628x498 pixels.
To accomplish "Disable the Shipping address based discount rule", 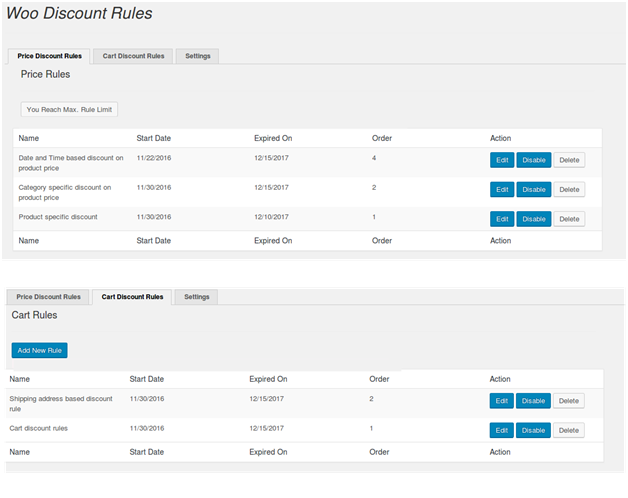I will point(533,401).
